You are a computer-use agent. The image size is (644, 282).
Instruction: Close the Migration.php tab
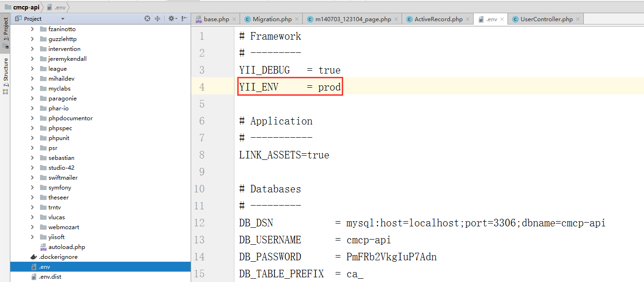[297, 19]
